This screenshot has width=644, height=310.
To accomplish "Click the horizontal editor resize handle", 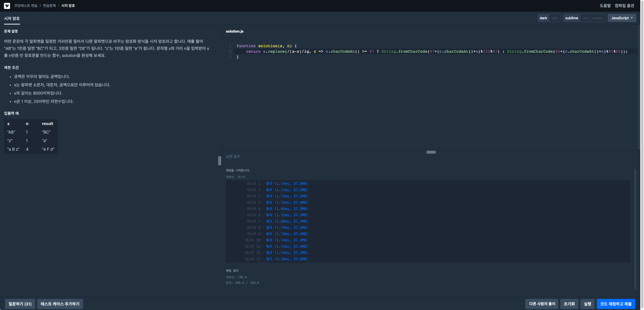I will [x=431, y=152].
